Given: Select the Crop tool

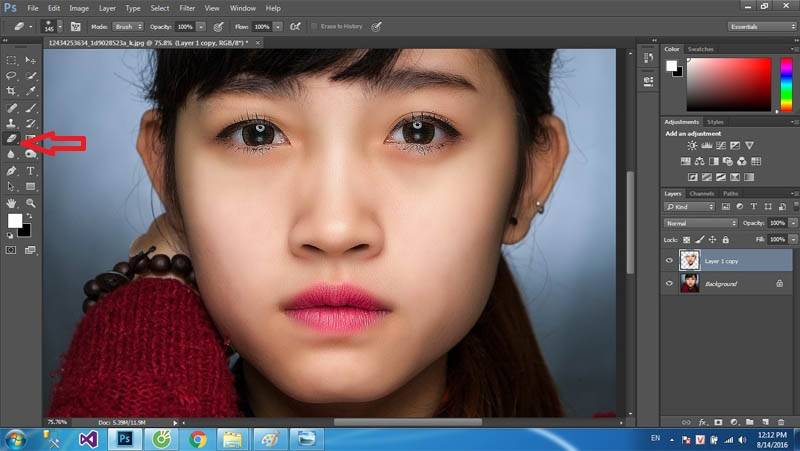Looking at the screenshot, I should 11,91.
